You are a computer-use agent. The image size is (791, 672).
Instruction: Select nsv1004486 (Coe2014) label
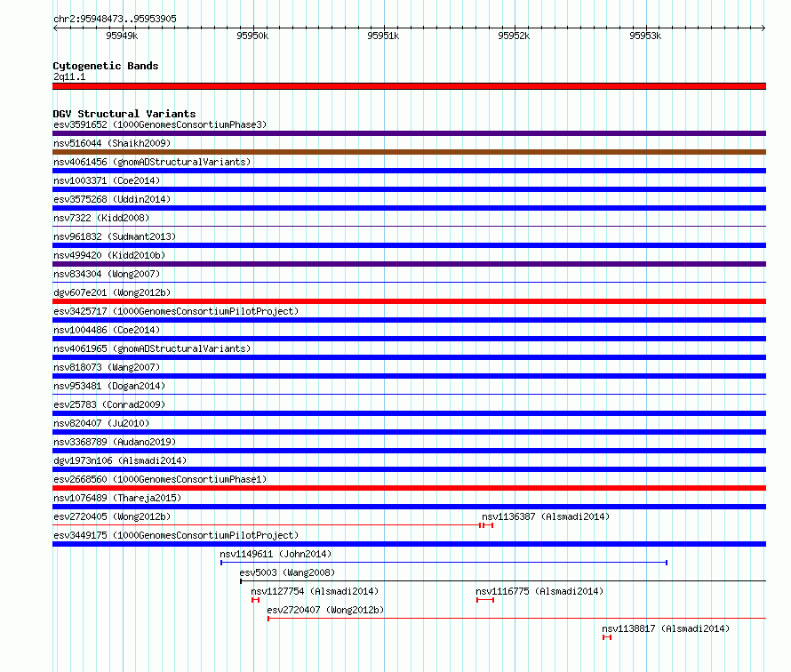pyautogui.click(x=107, y=330)
